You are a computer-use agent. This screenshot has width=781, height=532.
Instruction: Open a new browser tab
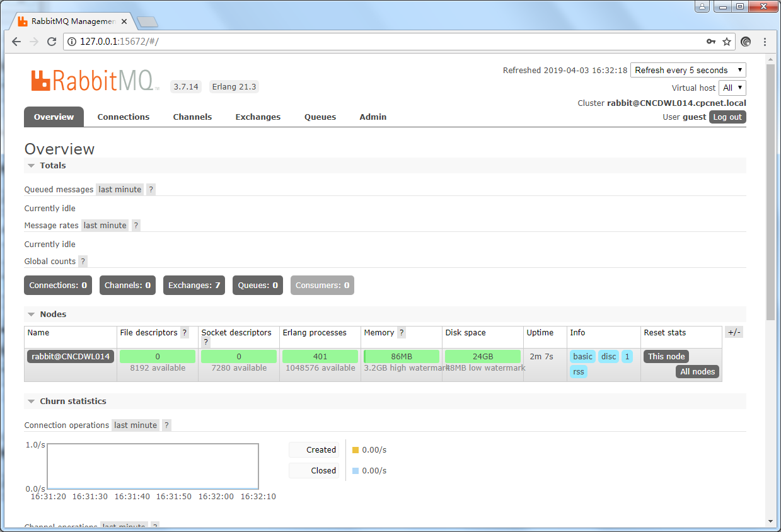click(x=147, y=22)
